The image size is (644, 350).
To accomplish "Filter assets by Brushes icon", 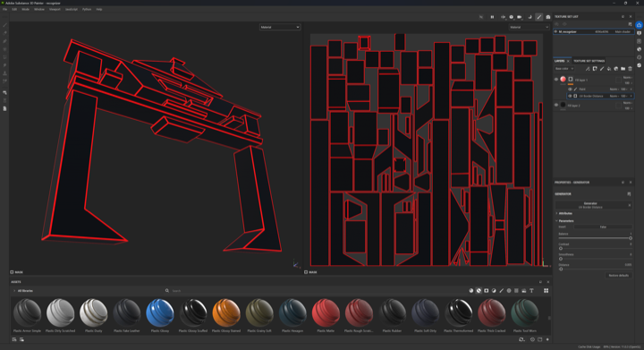I will pos(501,290).
